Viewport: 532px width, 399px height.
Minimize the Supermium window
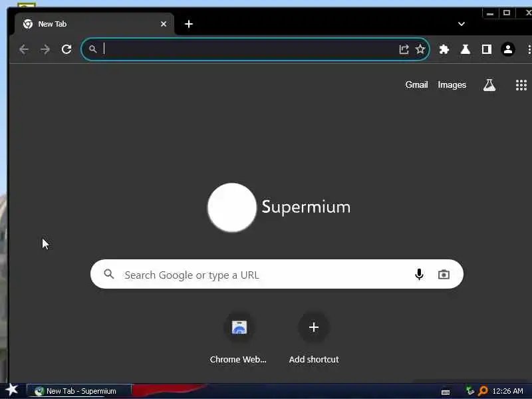[490, 13]
